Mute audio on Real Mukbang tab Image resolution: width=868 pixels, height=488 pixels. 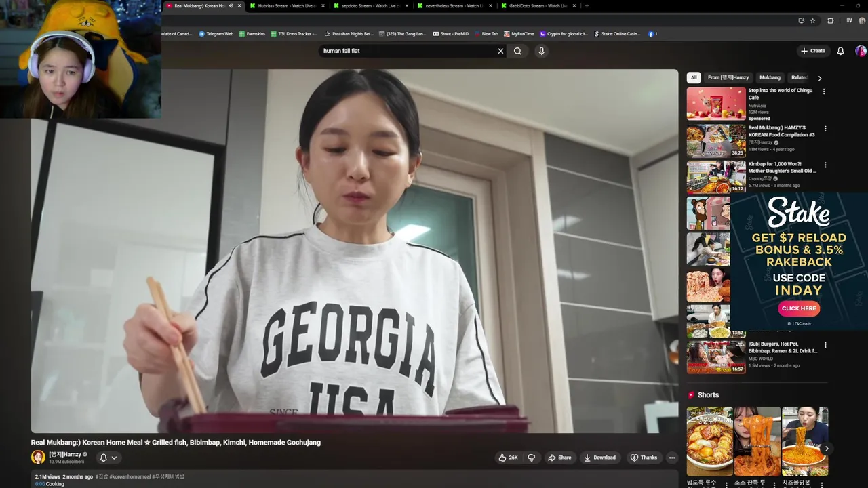click(231, 6)
